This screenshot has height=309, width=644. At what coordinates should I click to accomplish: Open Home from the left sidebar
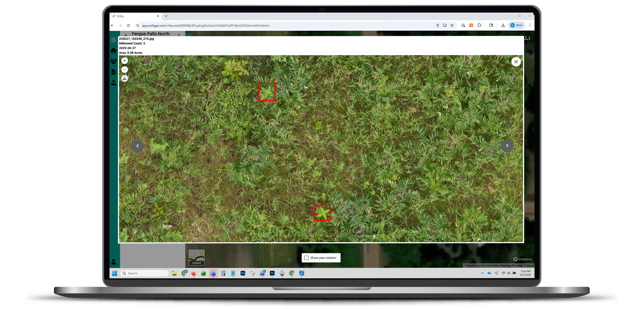coord(113,51)
